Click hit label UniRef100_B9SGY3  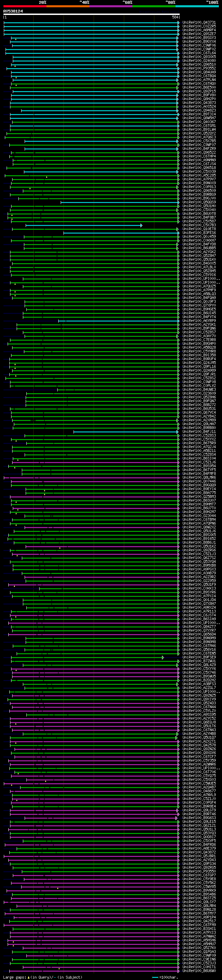[199, 38]
